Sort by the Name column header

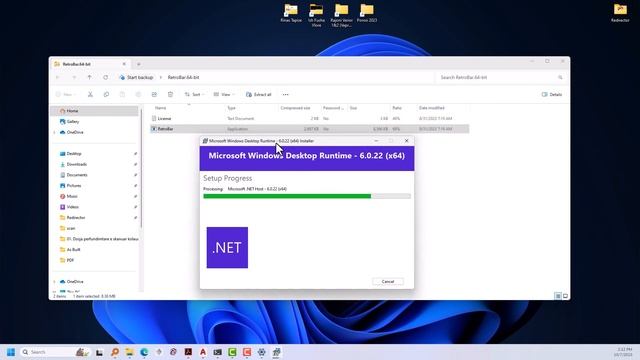point(160,108)
